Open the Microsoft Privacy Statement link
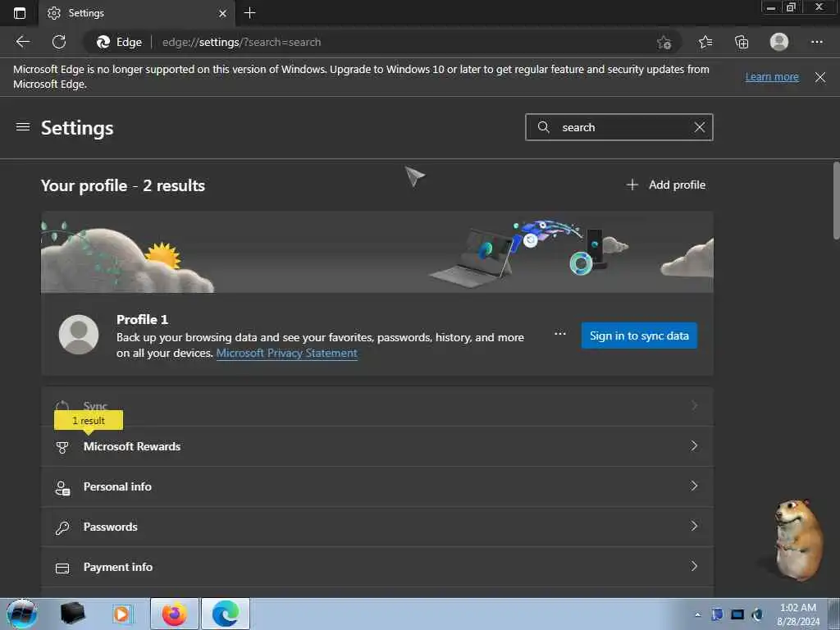840x630 pixels. click(286, 353)
